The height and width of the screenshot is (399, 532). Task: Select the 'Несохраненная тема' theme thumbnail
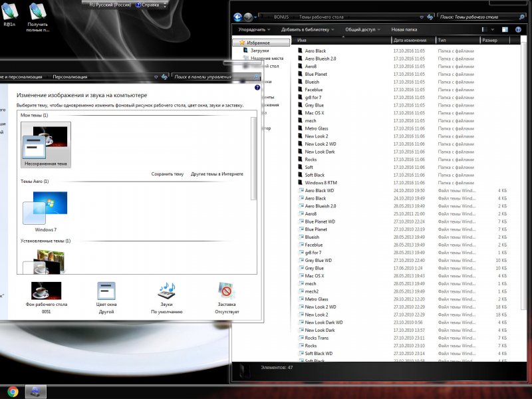pyautogui.click(x=46, y=145)
